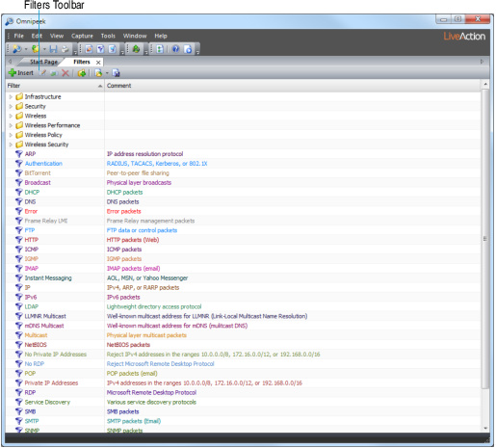
Task: Select the Broadcast filter
Action: [x=38, y=183]
